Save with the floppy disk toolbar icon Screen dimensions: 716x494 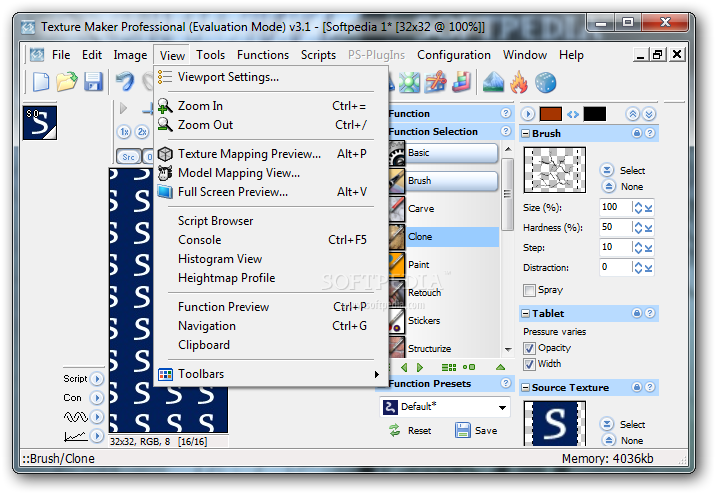tap(93, 82)
